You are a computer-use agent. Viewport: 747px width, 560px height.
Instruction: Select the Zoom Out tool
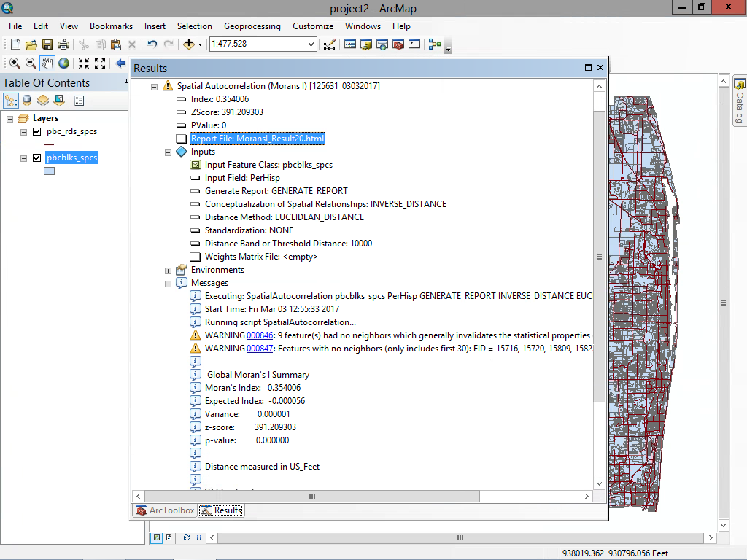click(x=31, y=63)
